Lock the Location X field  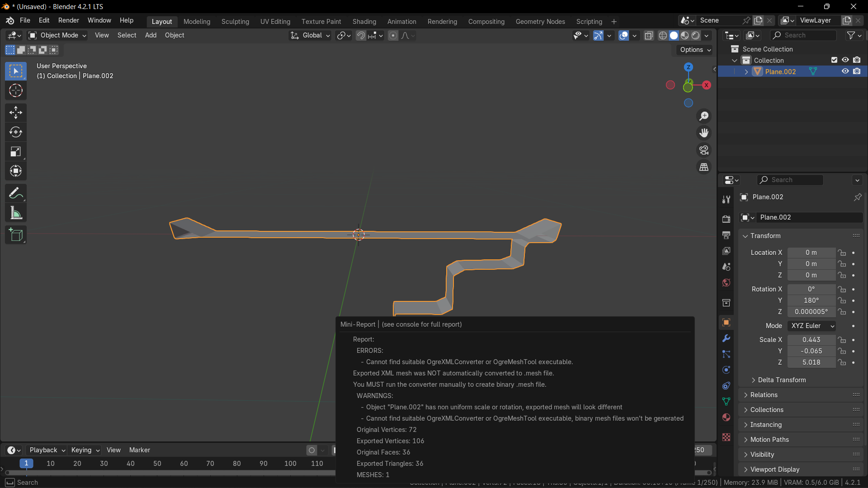(x=841, y=253)
